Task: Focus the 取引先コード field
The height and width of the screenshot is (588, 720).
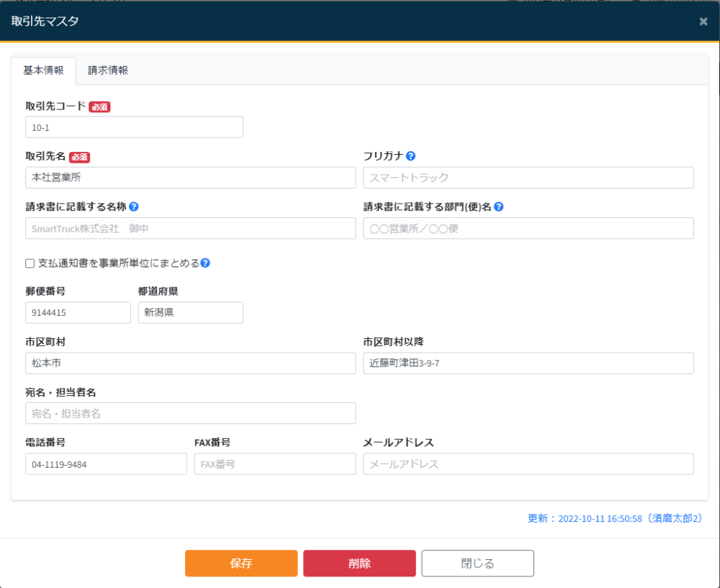Action: (134, 127)
